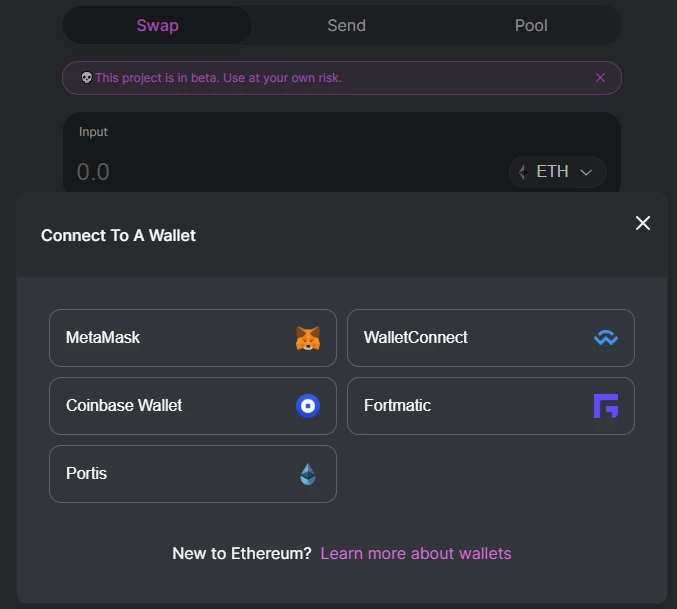This screenshot has height=609, width=677.
Task: Click the Portis droplet icon
Action: 308,474
